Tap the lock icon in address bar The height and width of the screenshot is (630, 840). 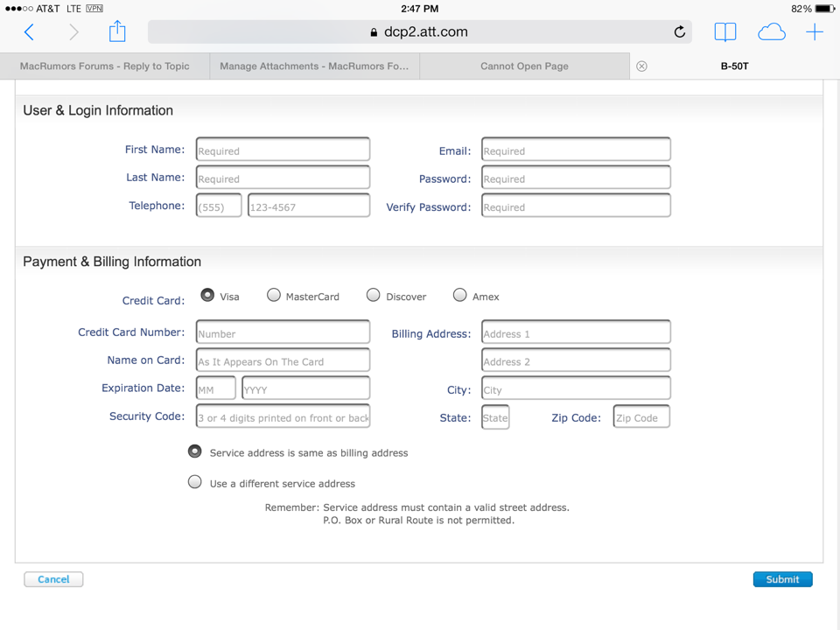374,32
